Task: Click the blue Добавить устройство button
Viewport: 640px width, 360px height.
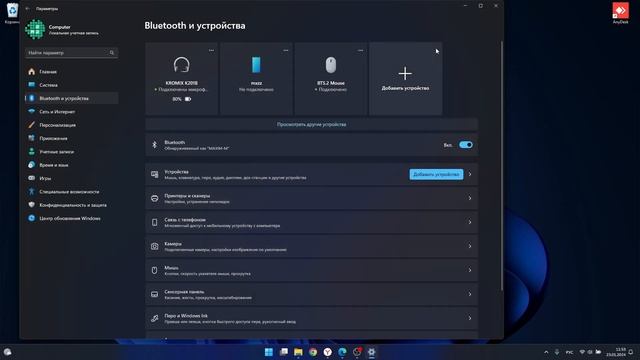Action: [x=436, y=174]
